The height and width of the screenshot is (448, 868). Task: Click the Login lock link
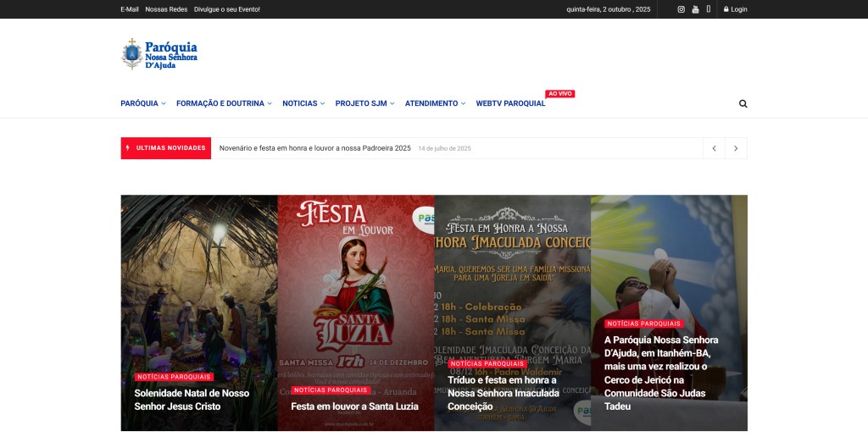point(735,9)
